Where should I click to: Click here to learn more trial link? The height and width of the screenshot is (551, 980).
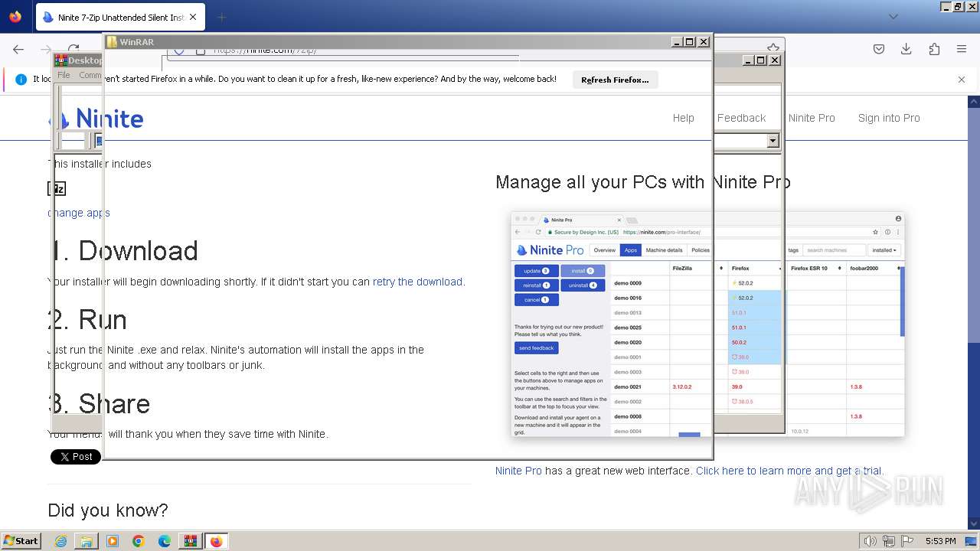(789, 471)
